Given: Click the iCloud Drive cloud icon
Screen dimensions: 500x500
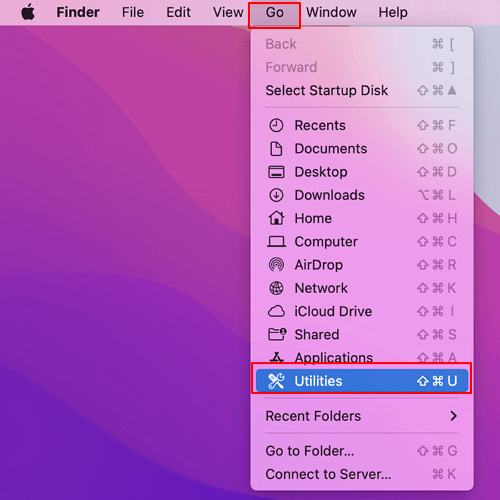Looking at the screenshot, I should [x=276, y=312].
